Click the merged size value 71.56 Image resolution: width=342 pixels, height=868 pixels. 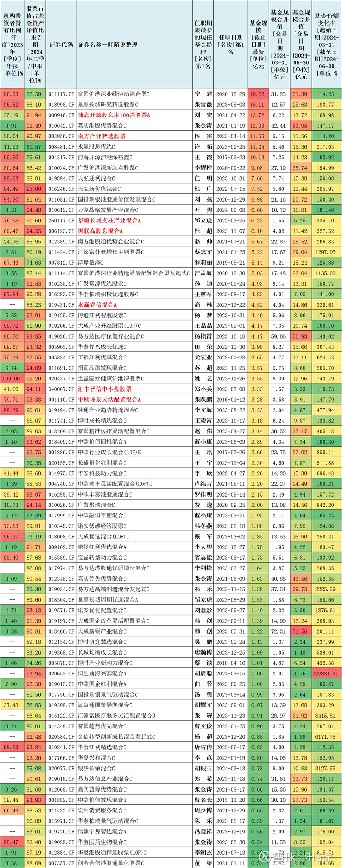click(x=300, y=631)
